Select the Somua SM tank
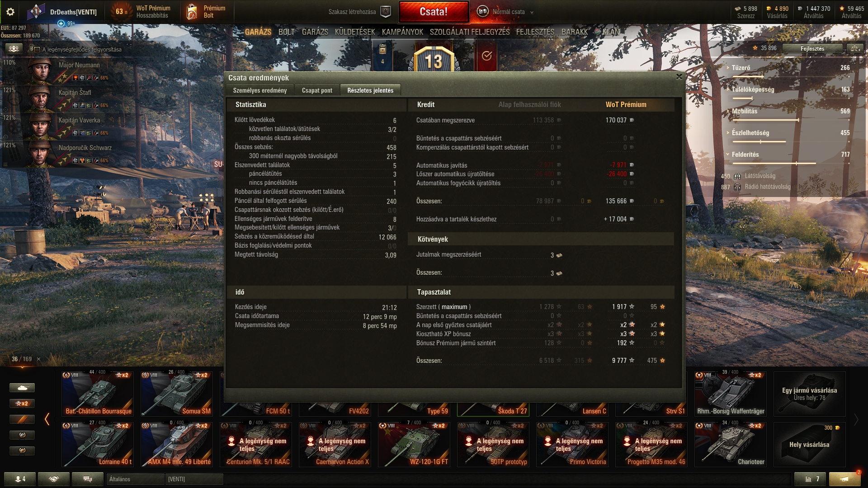This screenshot has width=868, height=488. pos(177,394)
